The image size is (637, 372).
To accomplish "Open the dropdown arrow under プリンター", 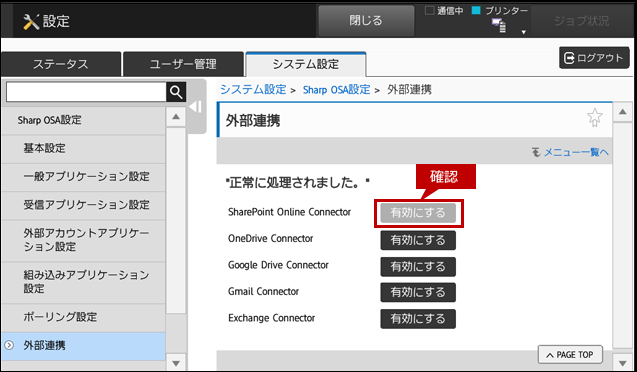I will pos(524,32).
